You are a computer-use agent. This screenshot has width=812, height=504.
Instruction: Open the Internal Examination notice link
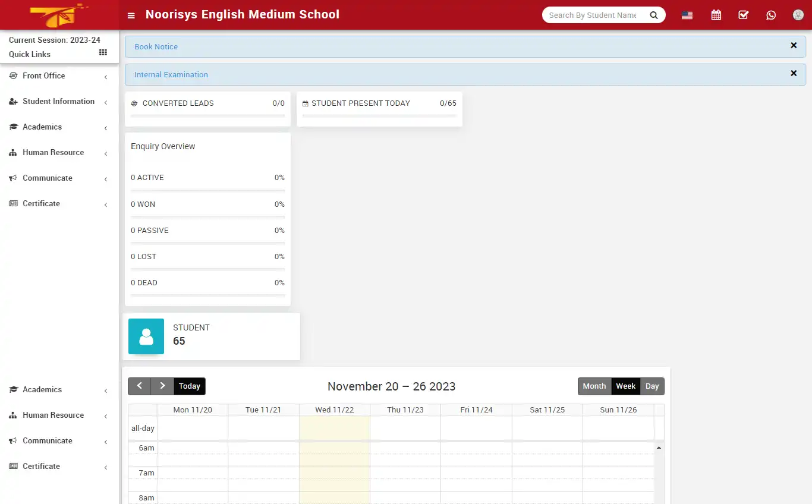tap(171, 74)
